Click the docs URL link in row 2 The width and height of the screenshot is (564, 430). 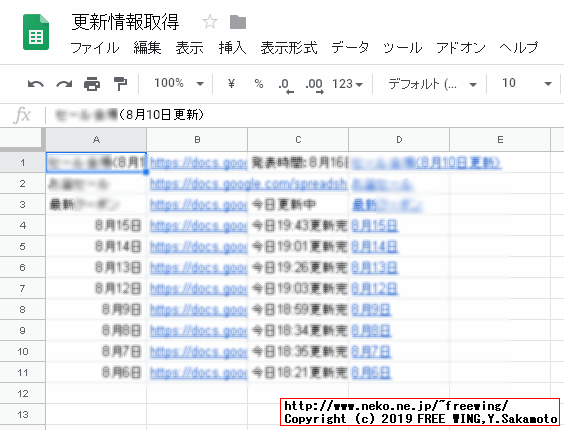[249, 184]
